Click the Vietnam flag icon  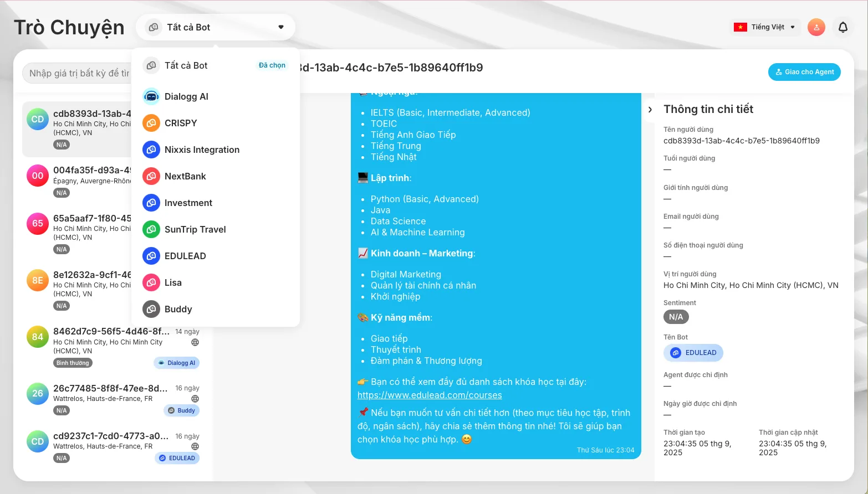(741, 27)
